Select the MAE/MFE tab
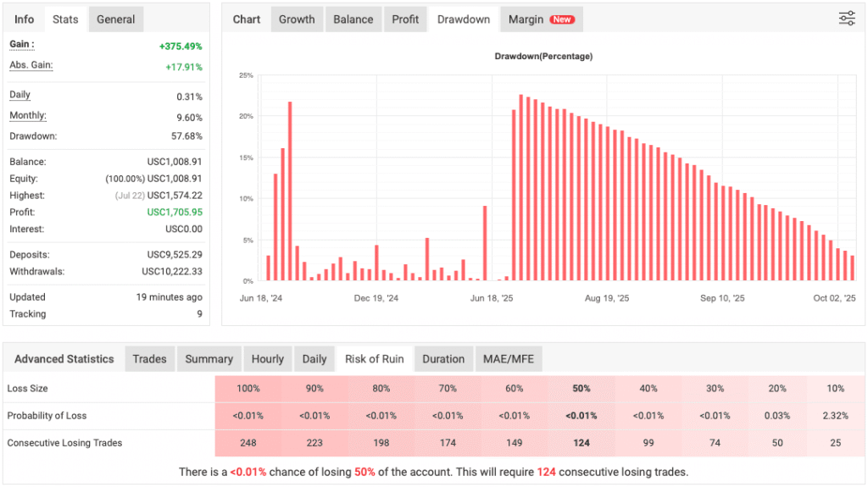 509,359
